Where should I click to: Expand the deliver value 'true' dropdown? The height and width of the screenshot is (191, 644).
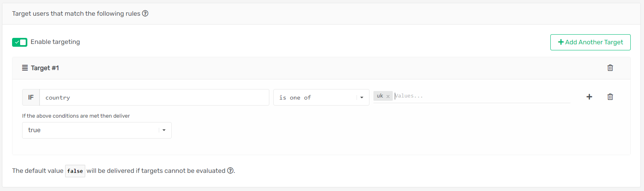point(97,130)
